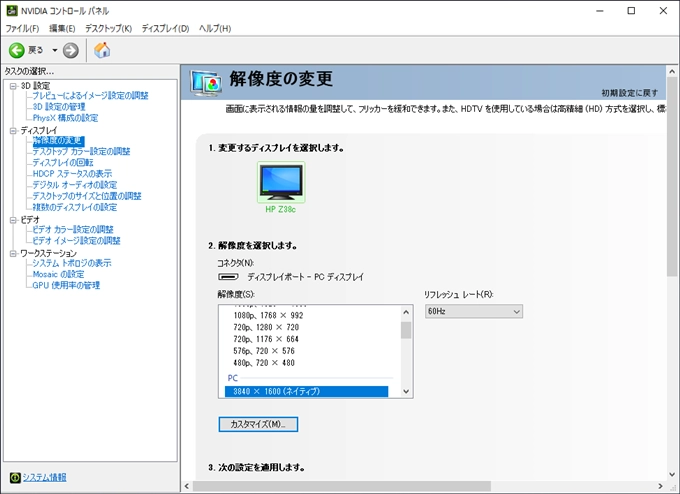
Task: Click the Home house icon
Action: tap(102, 50)
